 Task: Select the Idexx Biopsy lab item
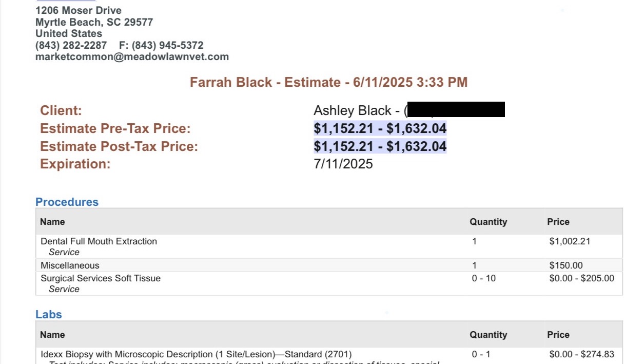[x=196, y=354]
